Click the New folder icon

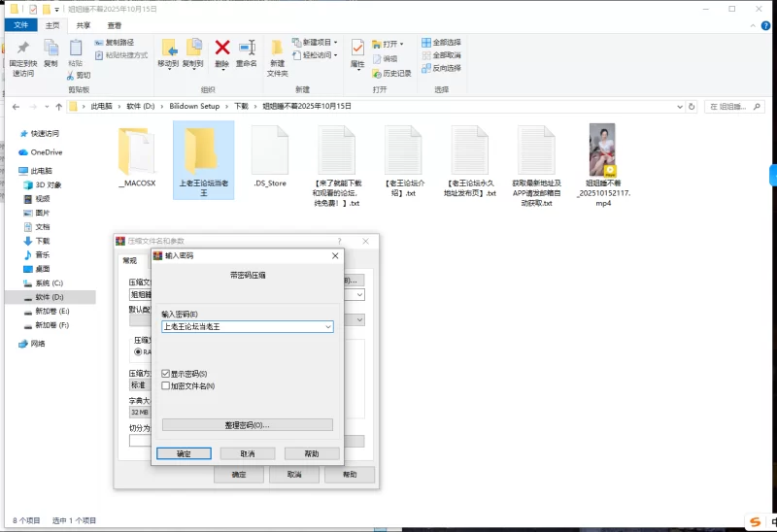tap(277, 48)
